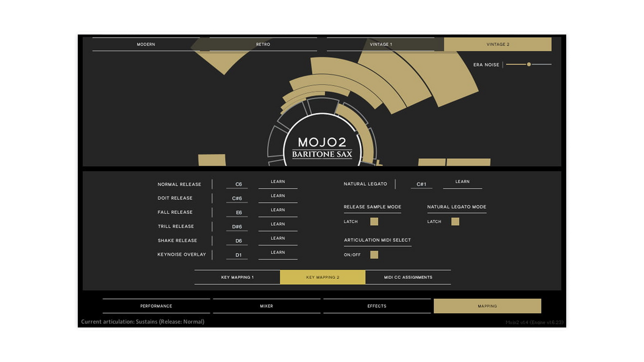Click Learn for Trill Release

pyautogui.click(x=278, y=224)
